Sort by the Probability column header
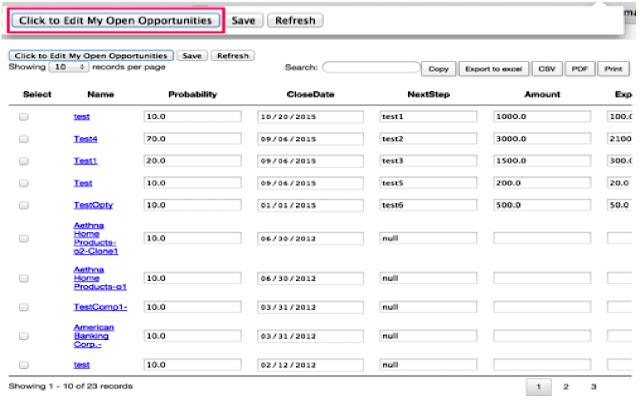Image resolution: width=640 pixels, height=400 pixels. tap(193, 94)
